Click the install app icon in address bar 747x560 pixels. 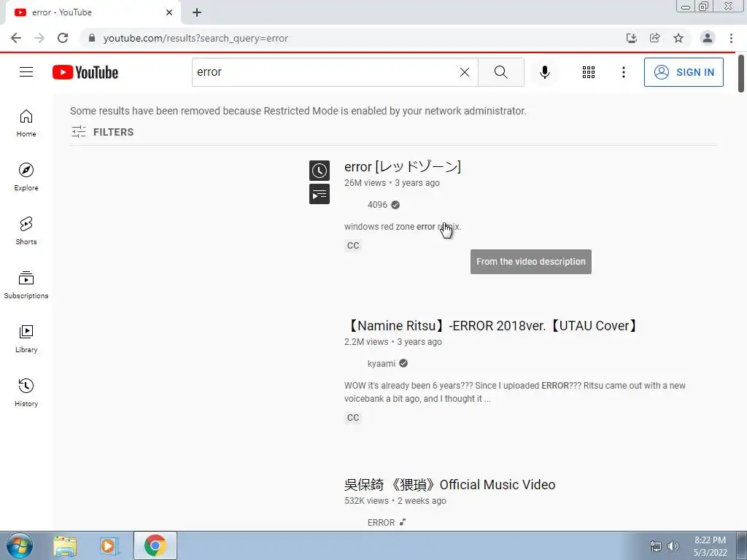coord(631,38)
